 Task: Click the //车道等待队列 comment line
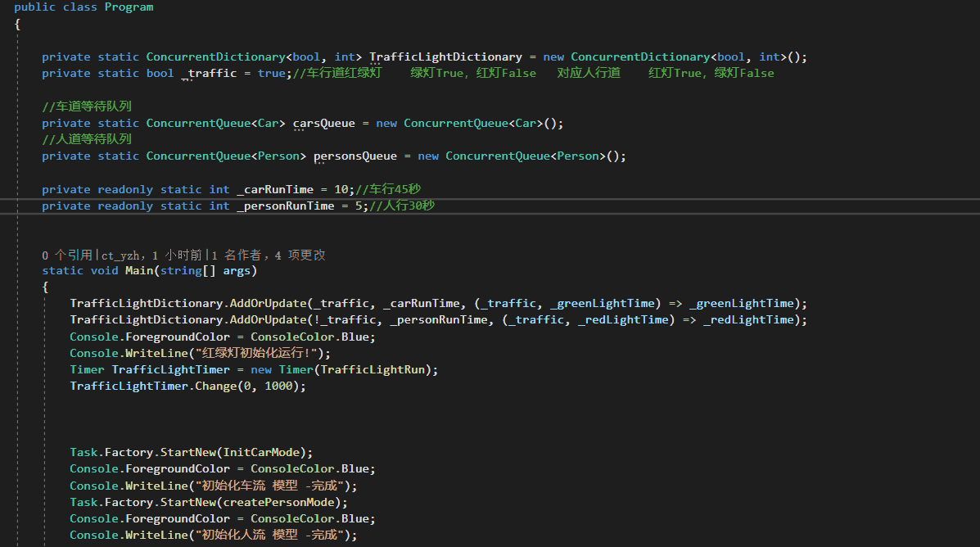click(87, 106)
